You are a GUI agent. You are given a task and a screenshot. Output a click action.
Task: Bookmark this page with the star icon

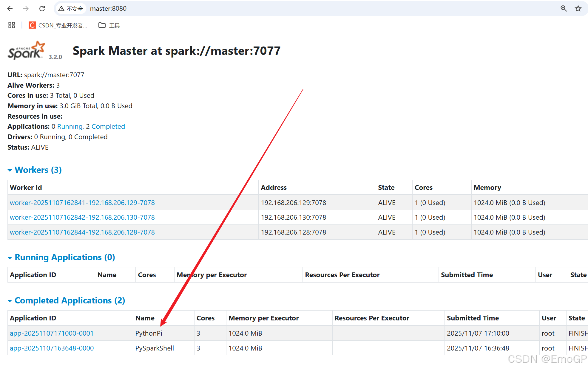click(x=578, y=9)
